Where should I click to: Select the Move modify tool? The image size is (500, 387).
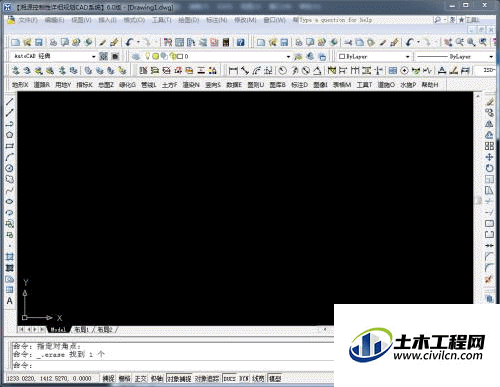tap(489, 157)
